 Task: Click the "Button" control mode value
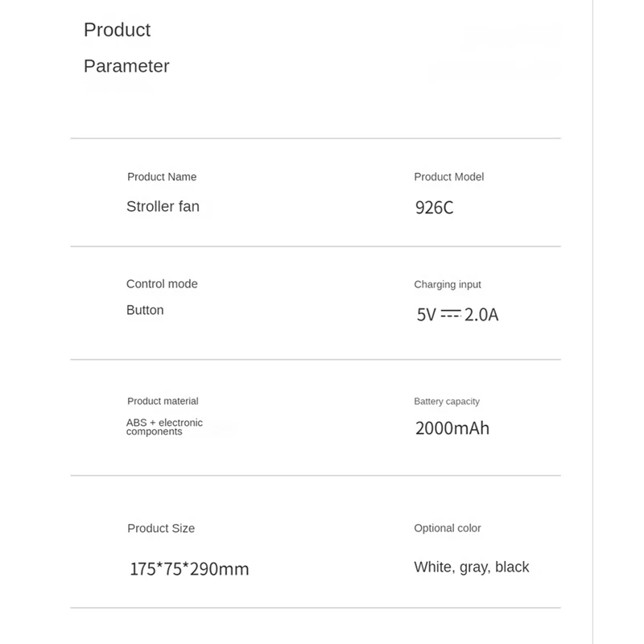[x=145, y=311]
